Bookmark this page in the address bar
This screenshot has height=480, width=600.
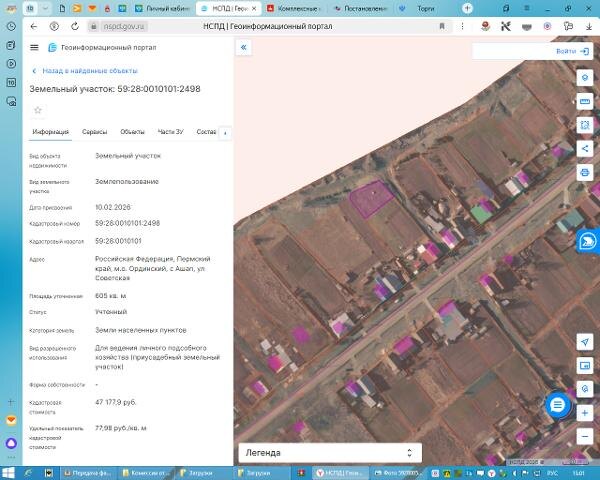click(442, 26)
